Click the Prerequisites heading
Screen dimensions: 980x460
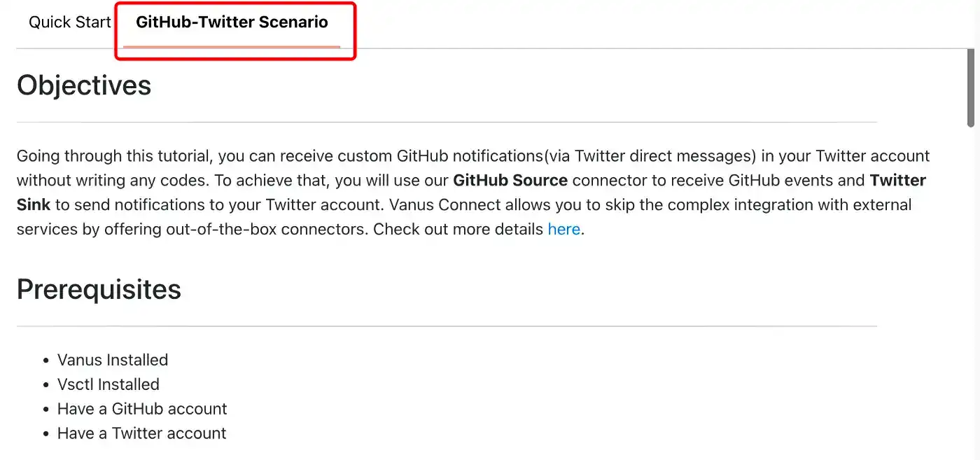99,289
